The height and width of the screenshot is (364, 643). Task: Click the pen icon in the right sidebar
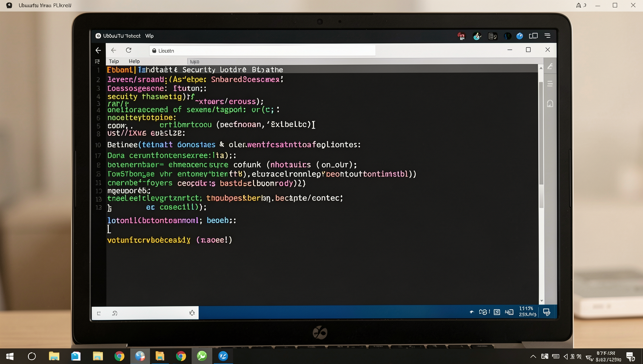[550, 66]
